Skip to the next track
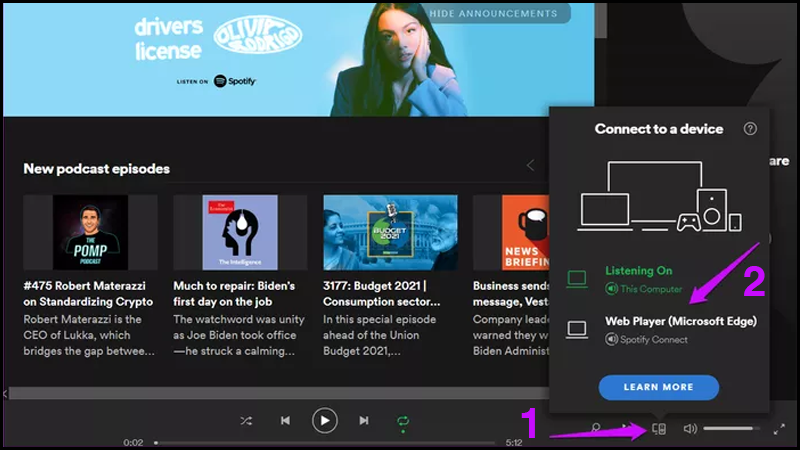Viewport: 800px width, 450px height. [x=364, y=421]
